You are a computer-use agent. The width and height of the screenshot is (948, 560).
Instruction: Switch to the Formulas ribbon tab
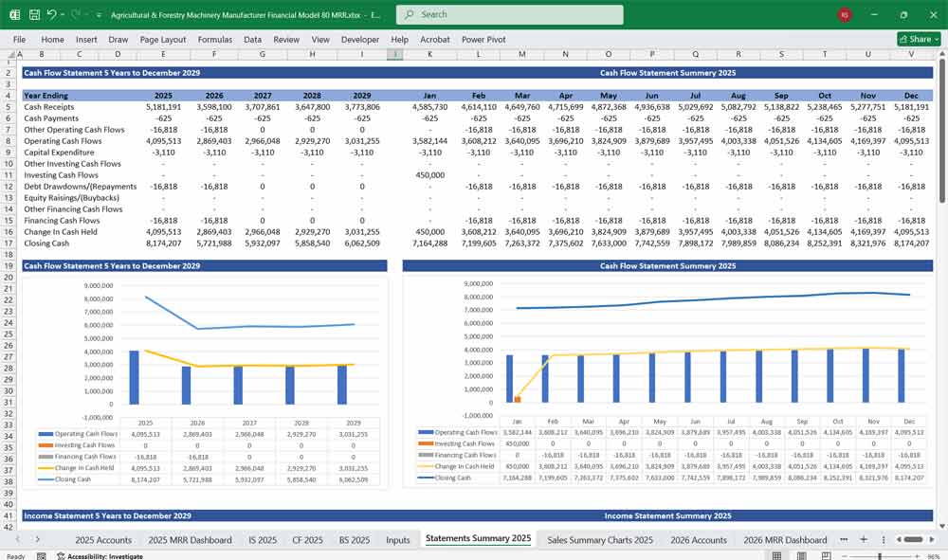215,39
